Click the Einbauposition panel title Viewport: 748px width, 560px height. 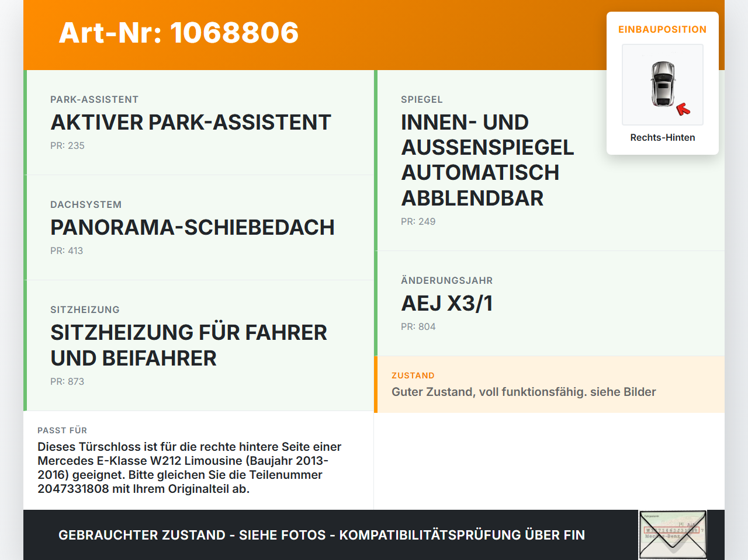pyautogui.click(x=663, y=29)
